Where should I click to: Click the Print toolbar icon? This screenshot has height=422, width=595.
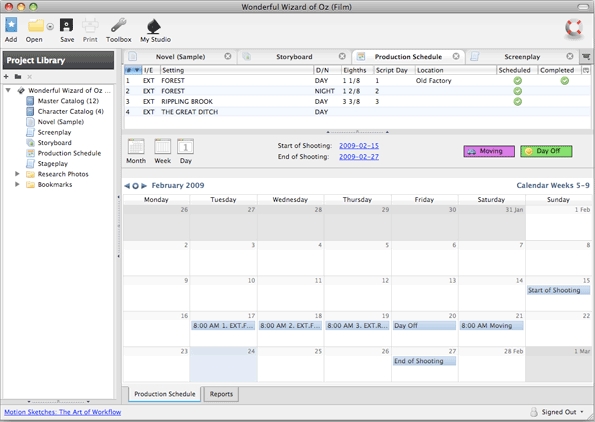90,25
